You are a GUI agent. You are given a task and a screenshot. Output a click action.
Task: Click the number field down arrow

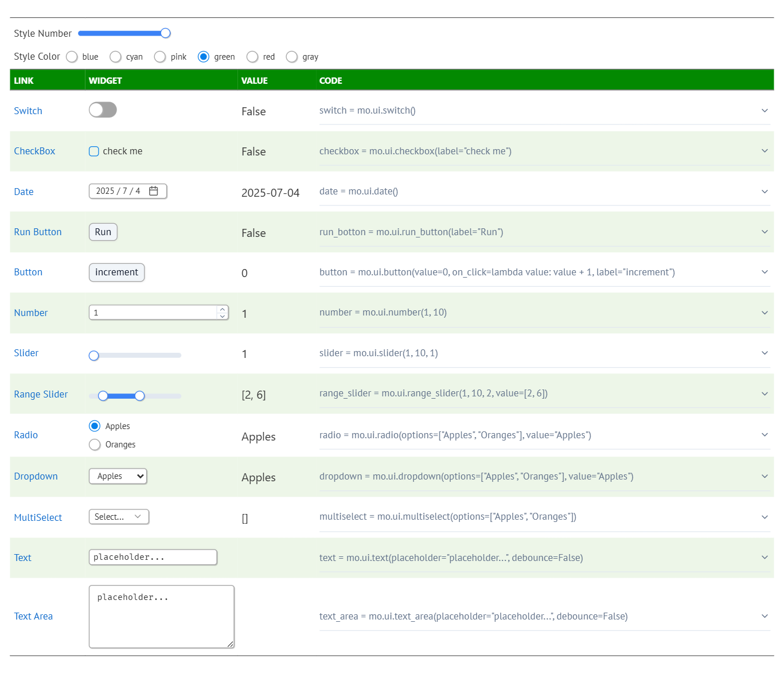(x=223, y=316)
